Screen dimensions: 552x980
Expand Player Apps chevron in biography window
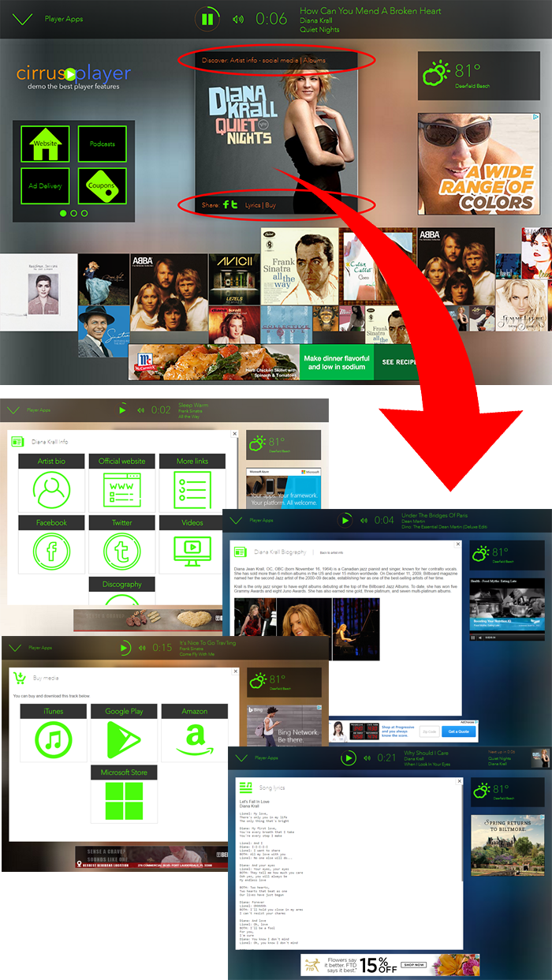237,520
